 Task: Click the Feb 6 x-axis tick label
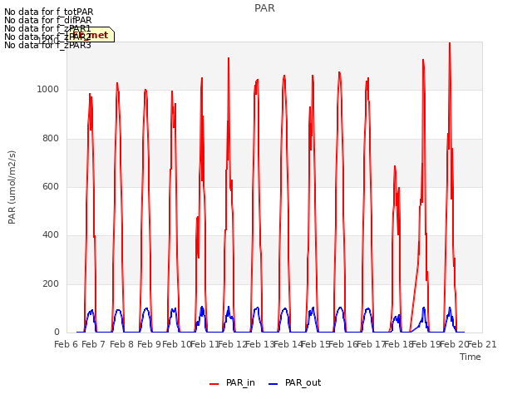pos(66,344)
